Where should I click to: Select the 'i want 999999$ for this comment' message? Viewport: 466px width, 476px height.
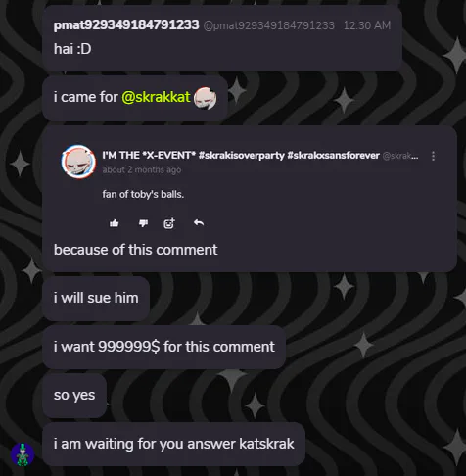[x=164, y=347]
